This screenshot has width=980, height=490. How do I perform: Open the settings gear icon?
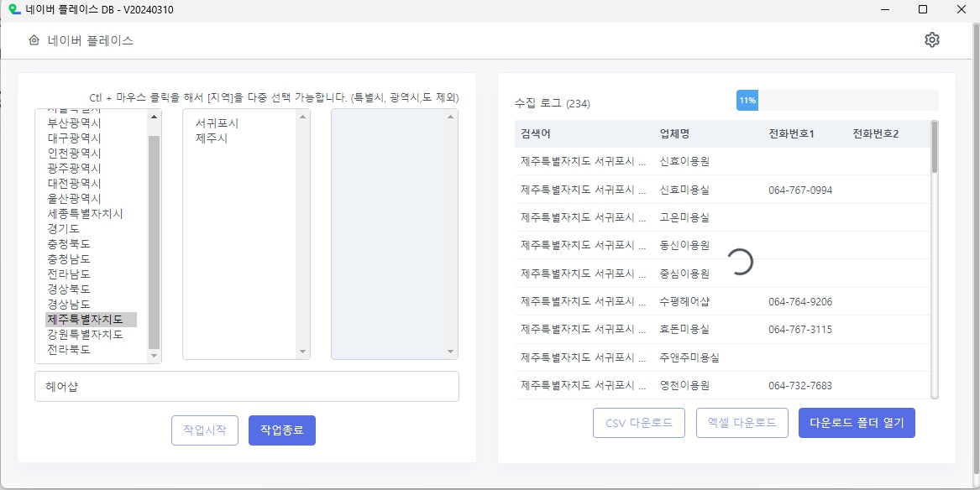pos(932,39)
